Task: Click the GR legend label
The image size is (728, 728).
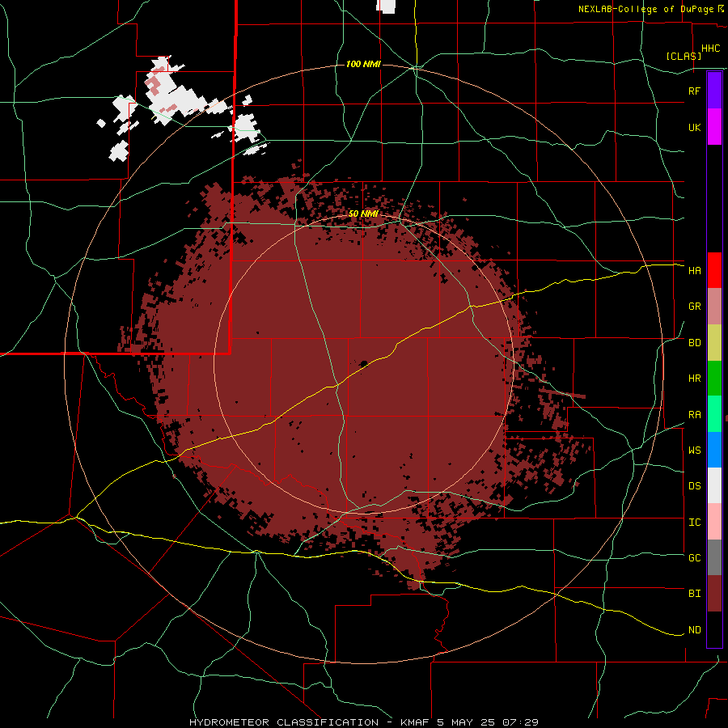Action: point(694,307)
